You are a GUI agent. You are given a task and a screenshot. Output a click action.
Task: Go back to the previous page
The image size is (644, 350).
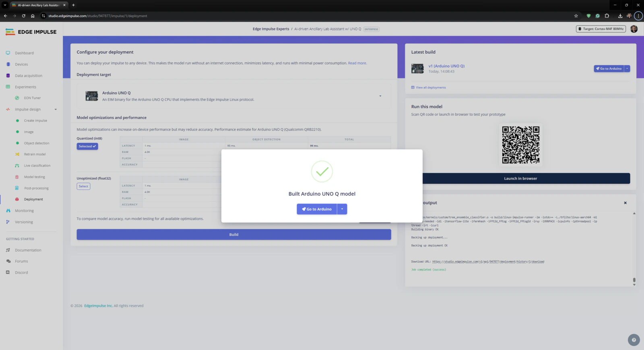tap(6, 16)
